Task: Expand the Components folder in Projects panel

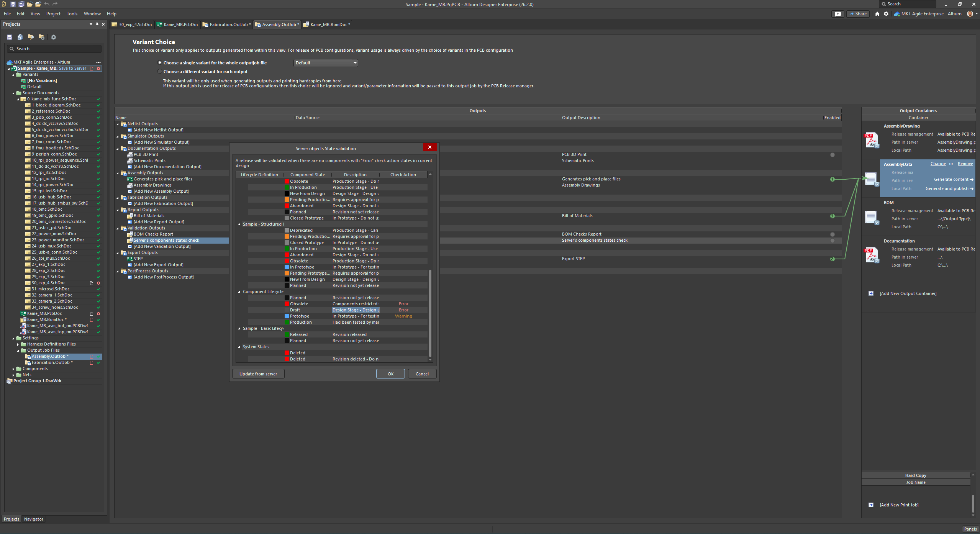Action: (x=14, y=369)
